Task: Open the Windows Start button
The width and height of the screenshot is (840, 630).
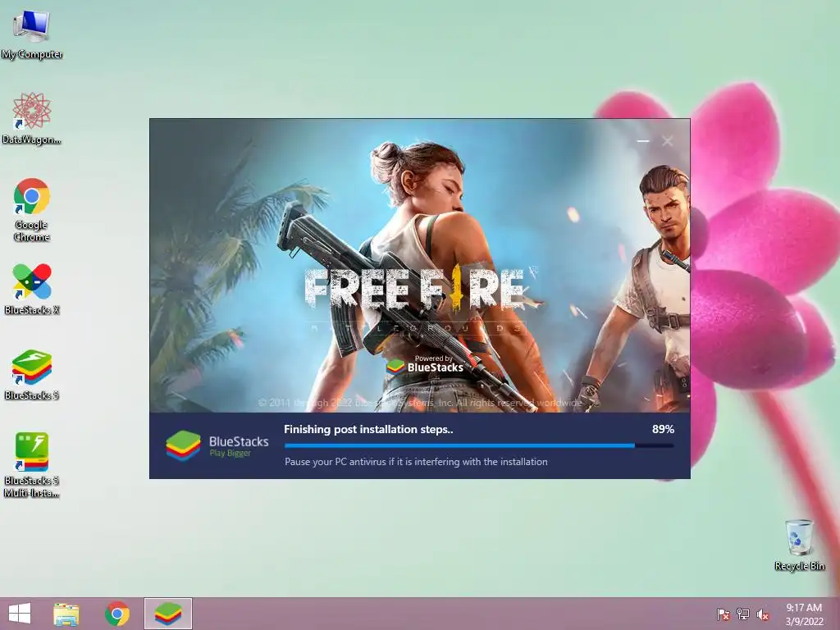Action: (x=20, y=614)
